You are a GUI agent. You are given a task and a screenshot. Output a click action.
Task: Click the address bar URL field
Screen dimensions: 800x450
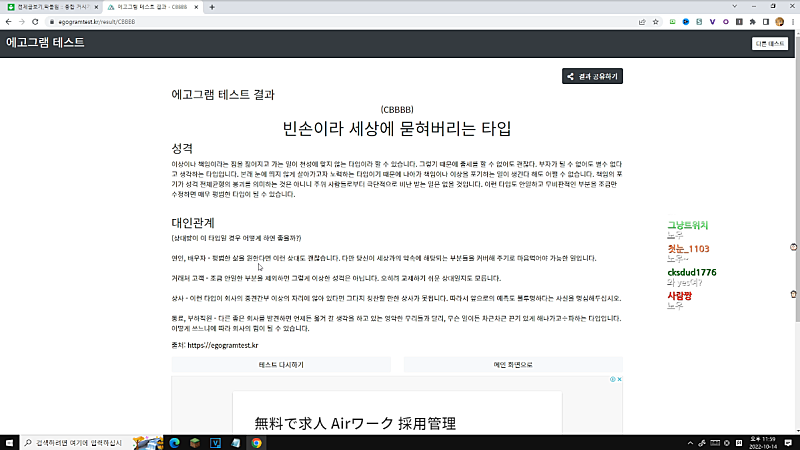coord(300,20)
